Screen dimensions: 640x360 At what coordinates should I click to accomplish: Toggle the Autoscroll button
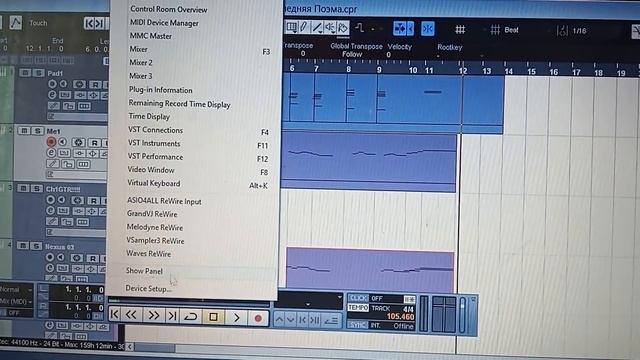[400, 28]
